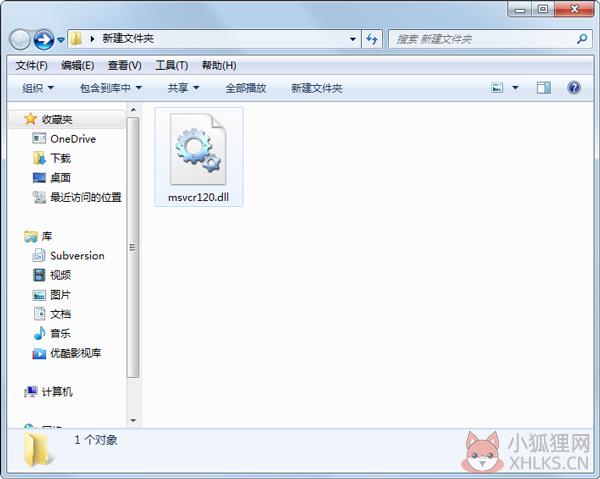Click the navigation pane scrollbar thumb
Screen dimensions: 600x479
point(133,248)
